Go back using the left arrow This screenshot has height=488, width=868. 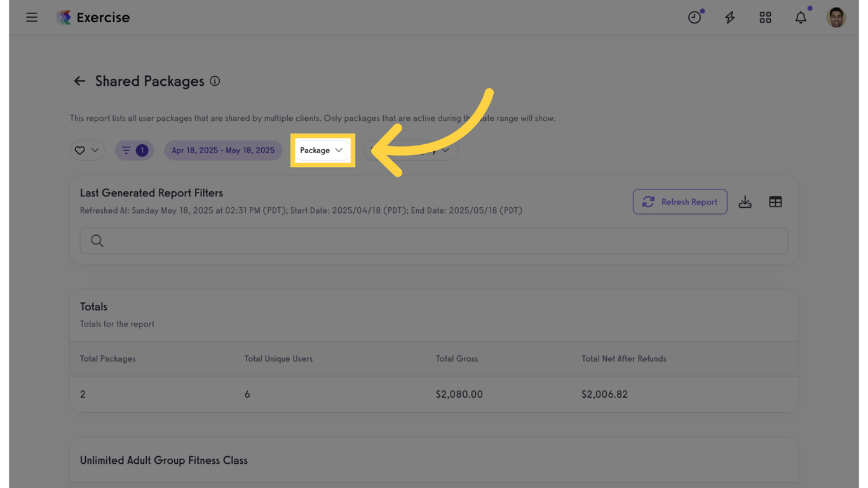[x=79, y=81]
